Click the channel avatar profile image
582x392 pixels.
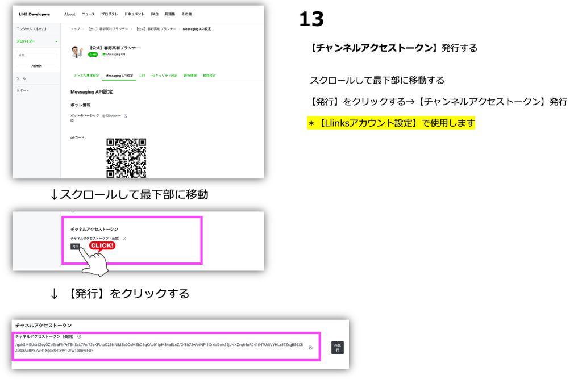77,51
